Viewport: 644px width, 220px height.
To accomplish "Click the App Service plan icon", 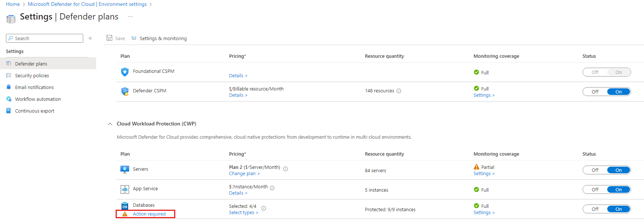I will pyautogui.click(x=125, y=189).
